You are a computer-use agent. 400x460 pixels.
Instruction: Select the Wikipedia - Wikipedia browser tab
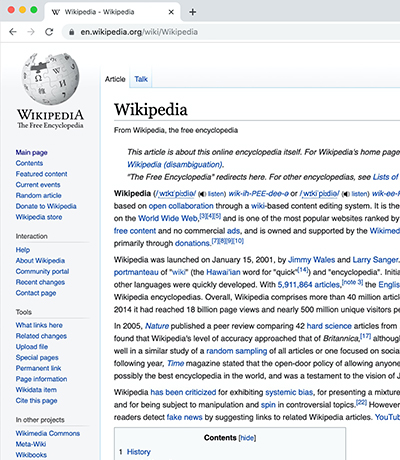(x=113, y=12)
